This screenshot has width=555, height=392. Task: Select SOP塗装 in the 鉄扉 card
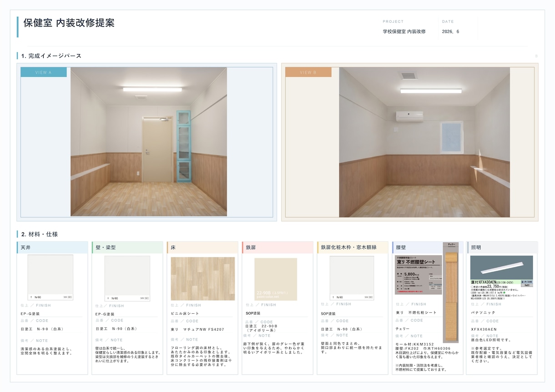[253, 313]
